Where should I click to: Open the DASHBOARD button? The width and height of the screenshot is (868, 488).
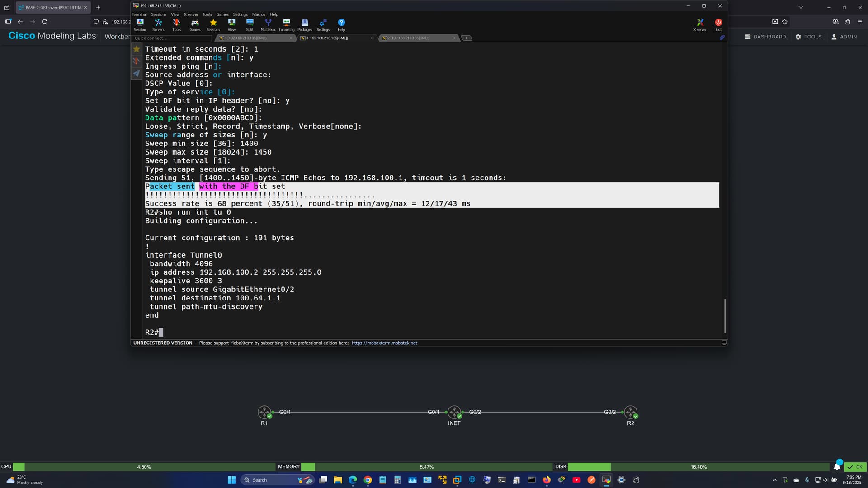pyautogui.click(x=765, y=37)
